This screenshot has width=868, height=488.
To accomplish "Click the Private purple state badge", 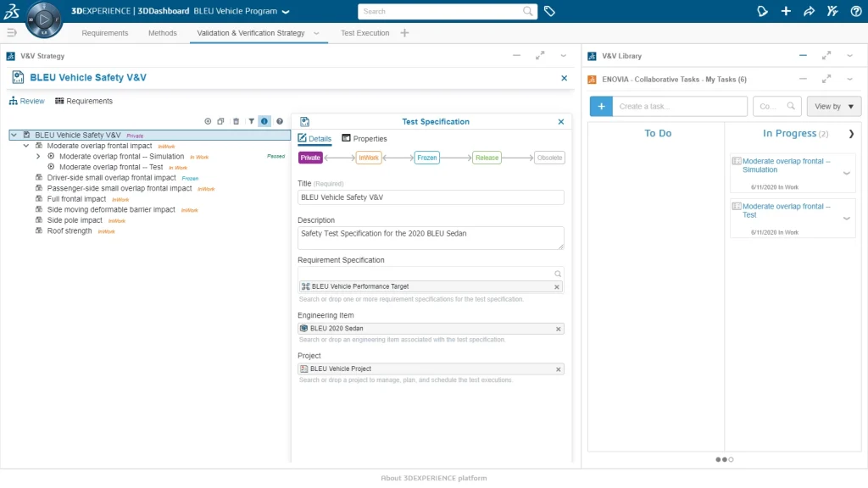I will coord(311,158).
